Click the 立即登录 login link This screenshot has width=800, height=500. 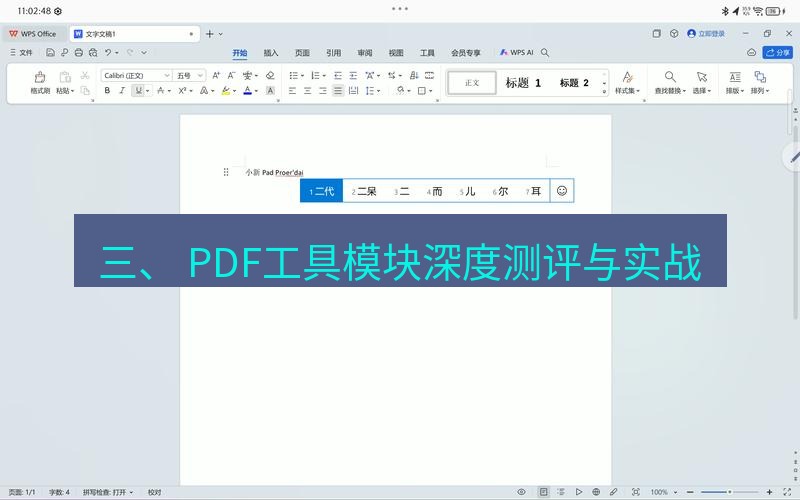coord(707,34)
